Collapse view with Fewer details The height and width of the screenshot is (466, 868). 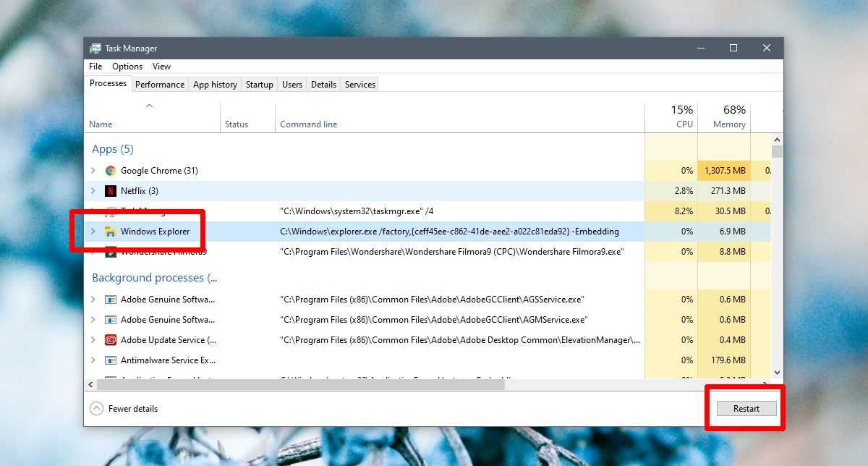pyautogui.click(x=124, y=409)
